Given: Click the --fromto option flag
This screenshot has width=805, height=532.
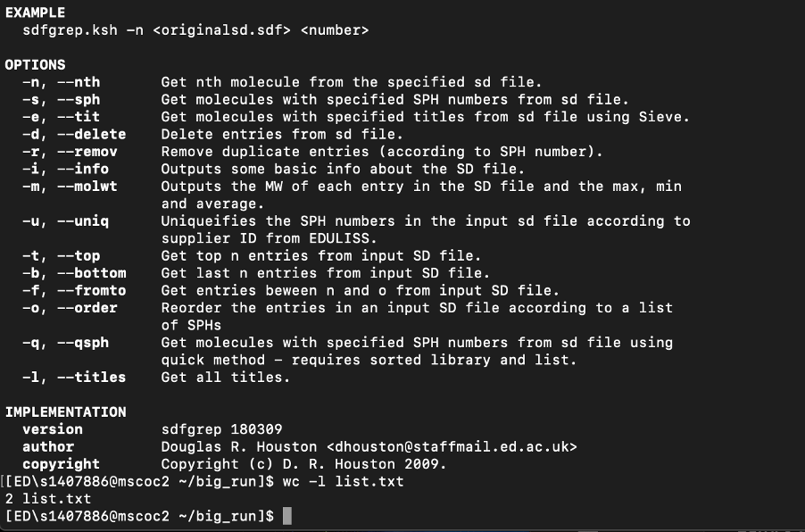Looking at the screenshot, I should [x=92, y=290].
